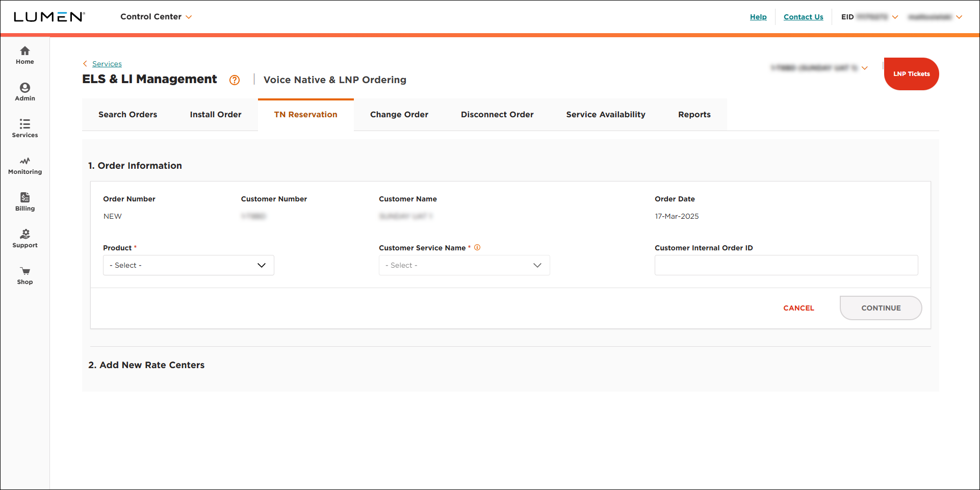The height and width of the screenshot is (490, 980).
Task: Click the LNP Tickets button
Action: [x=911, y=74]
